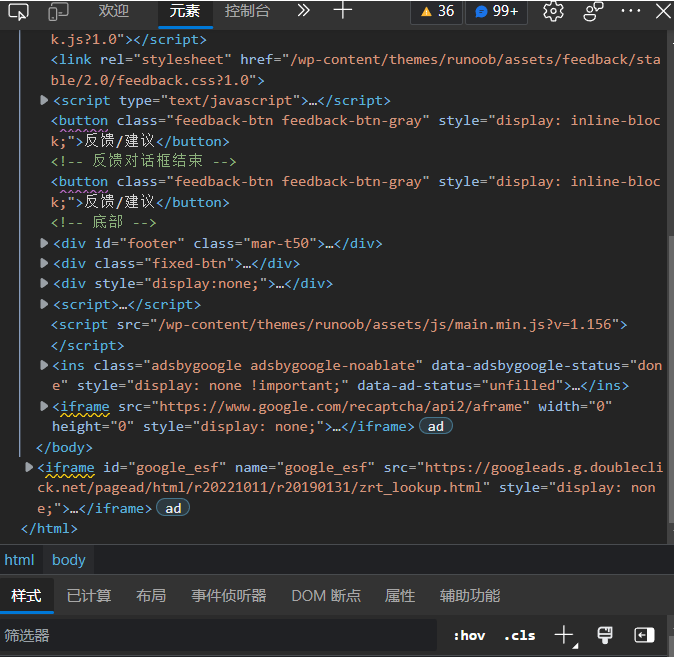Expand the google_esf iframe node

(x=29, y=467)
